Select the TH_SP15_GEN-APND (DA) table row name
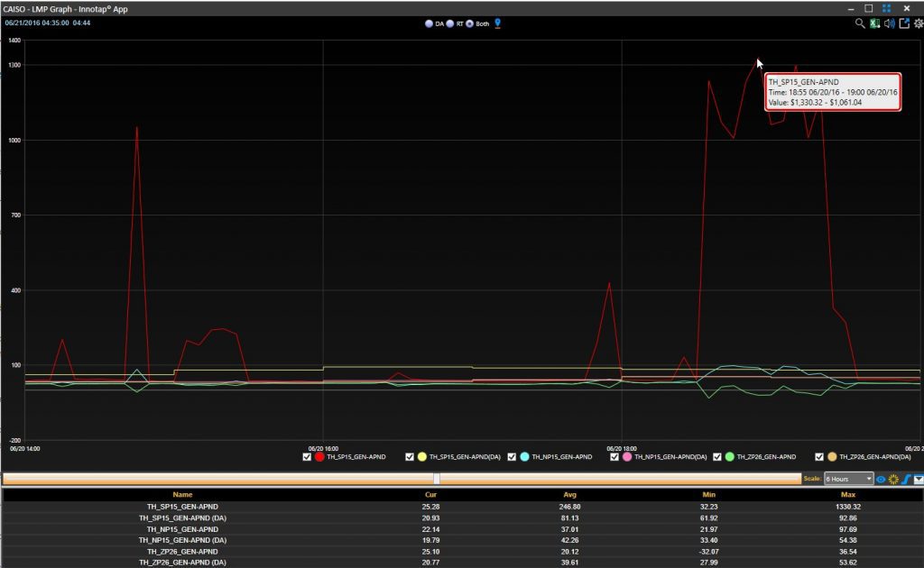The image size is (924, 568). click(x=182, y=518)
